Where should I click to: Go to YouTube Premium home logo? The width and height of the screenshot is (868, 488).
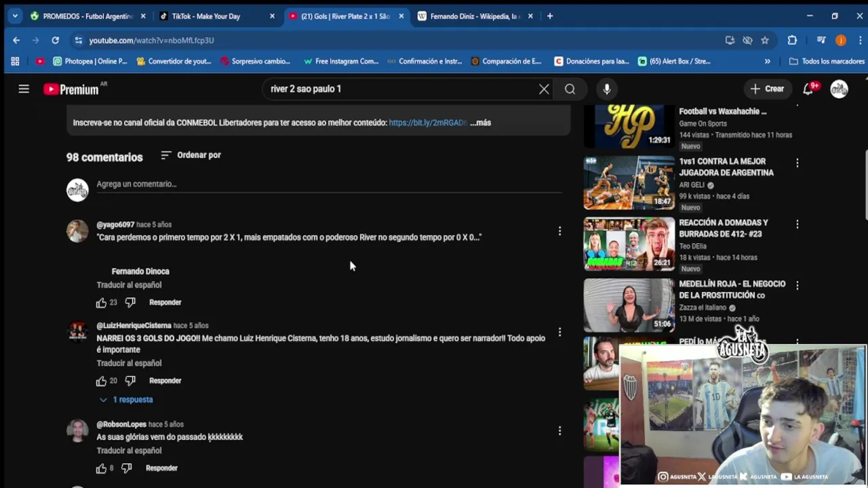tap(71, 89)
